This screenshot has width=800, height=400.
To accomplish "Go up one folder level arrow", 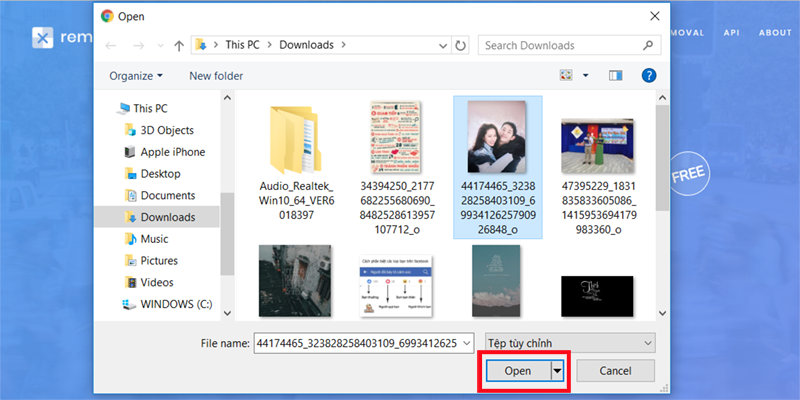I will tap(179, 45).
